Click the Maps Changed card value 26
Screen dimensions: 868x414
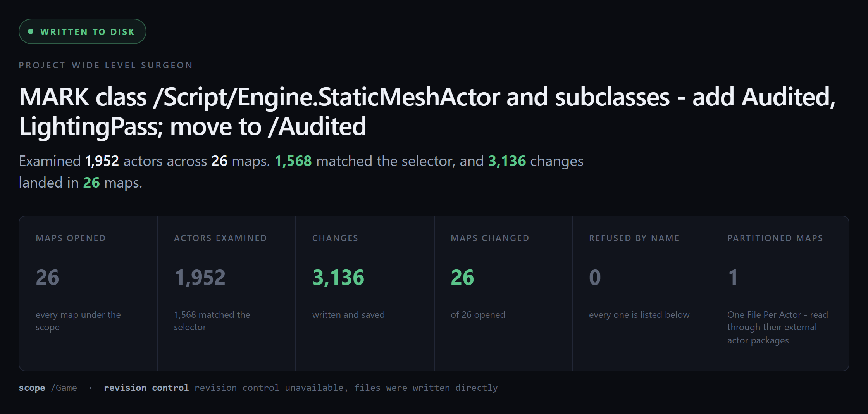pos(462,277)
